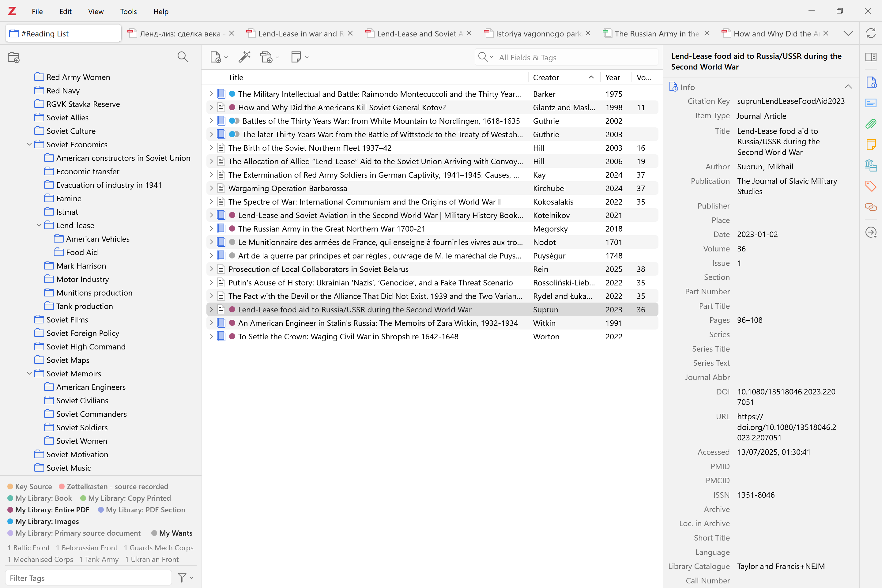The image size is (882, 588).
Task: Close Istoriya vagonnogo park tab
Action: tap(588, 33)
